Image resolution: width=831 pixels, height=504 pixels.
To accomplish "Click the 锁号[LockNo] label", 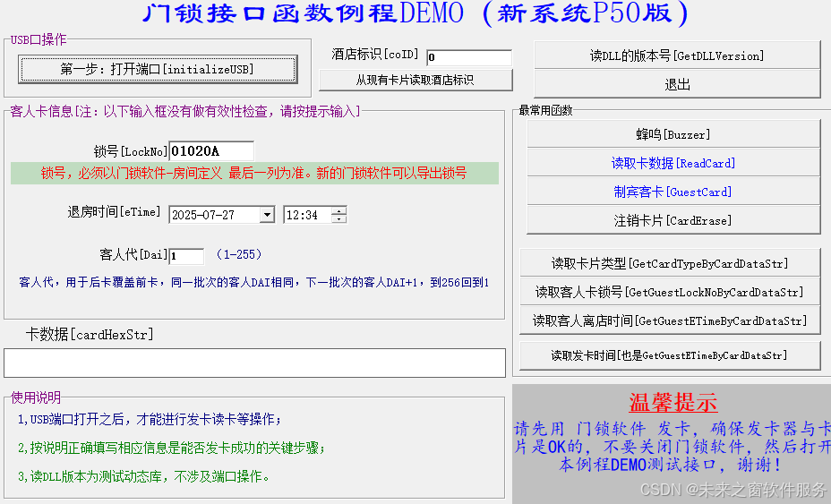I will click(131, 151).
